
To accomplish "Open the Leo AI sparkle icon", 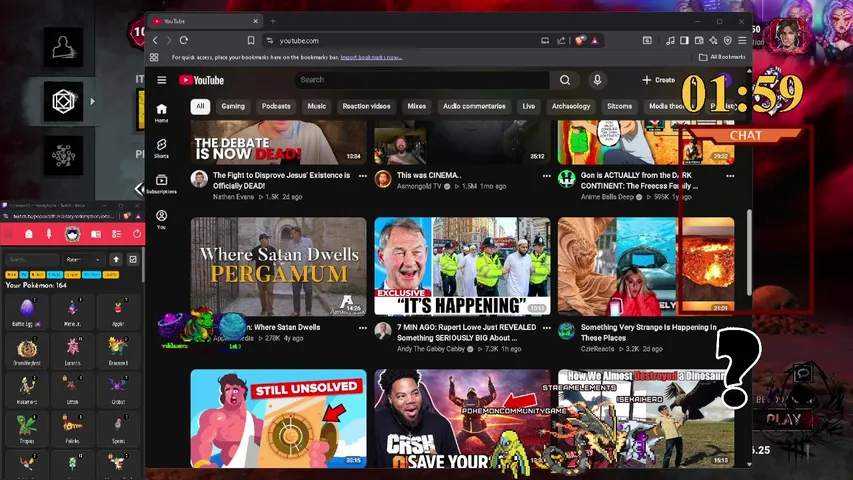I will [x=713, y=40].
